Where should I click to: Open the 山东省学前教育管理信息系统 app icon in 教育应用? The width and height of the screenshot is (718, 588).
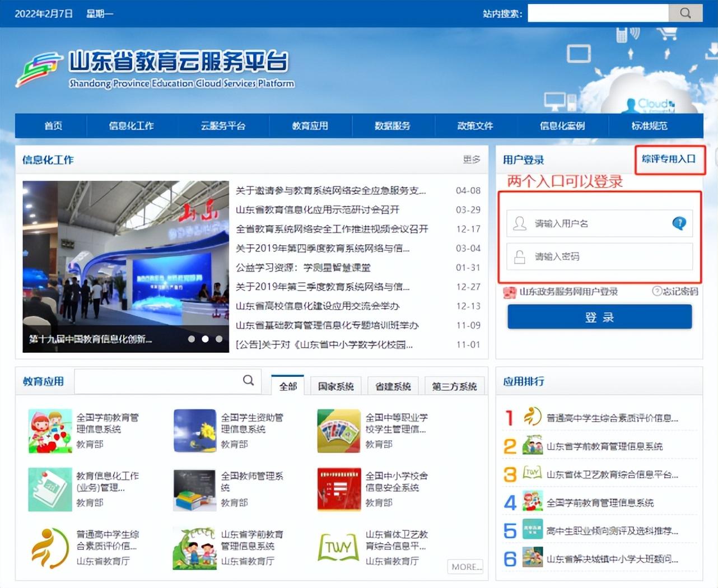[195, 548]
